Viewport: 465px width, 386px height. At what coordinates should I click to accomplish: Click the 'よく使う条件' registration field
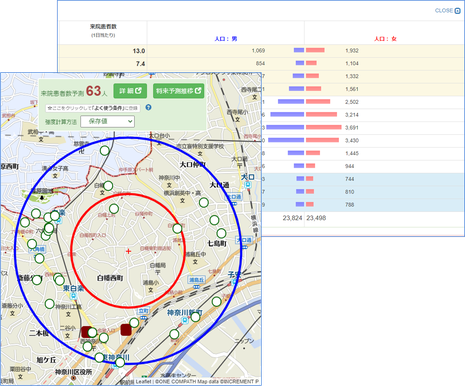point(93,108)
